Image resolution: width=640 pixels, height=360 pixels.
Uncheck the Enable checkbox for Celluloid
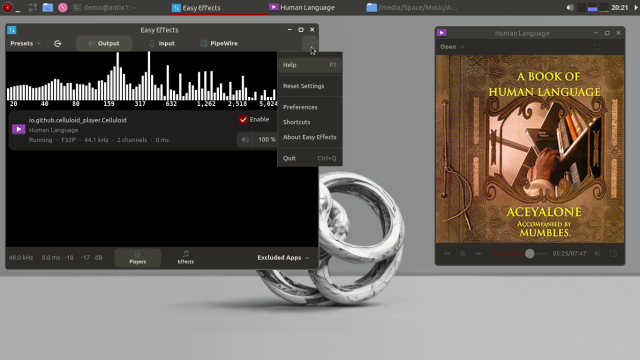(x=243, y=120)
